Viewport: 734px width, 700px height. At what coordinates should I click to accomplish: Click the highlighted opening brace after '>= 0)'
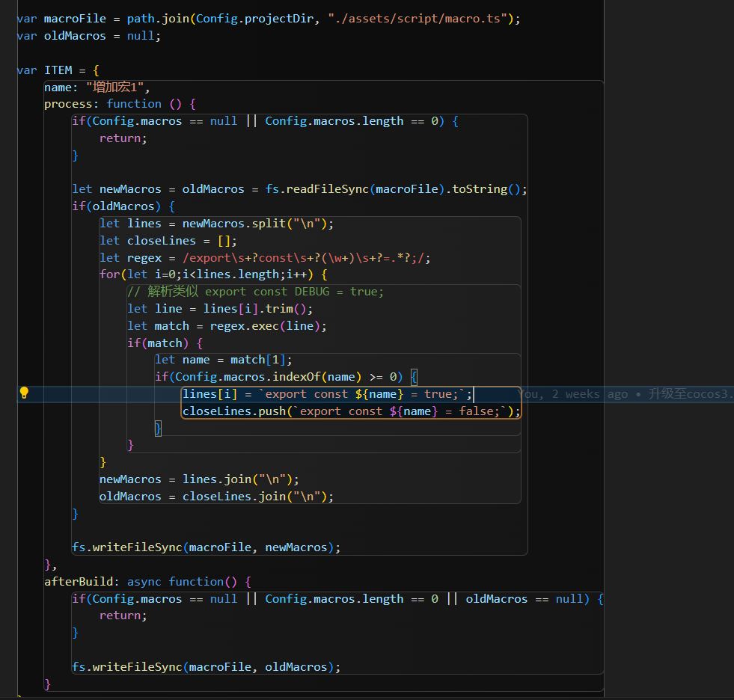pos(414,377)
